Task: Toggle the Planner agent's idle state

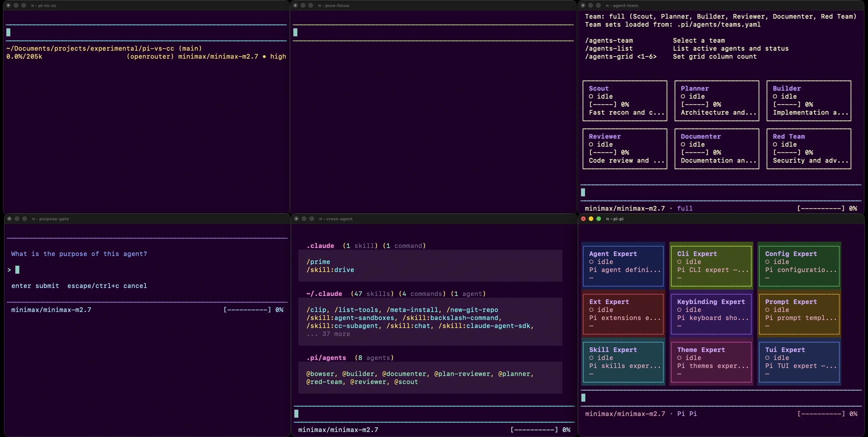Action: point(683,96)
